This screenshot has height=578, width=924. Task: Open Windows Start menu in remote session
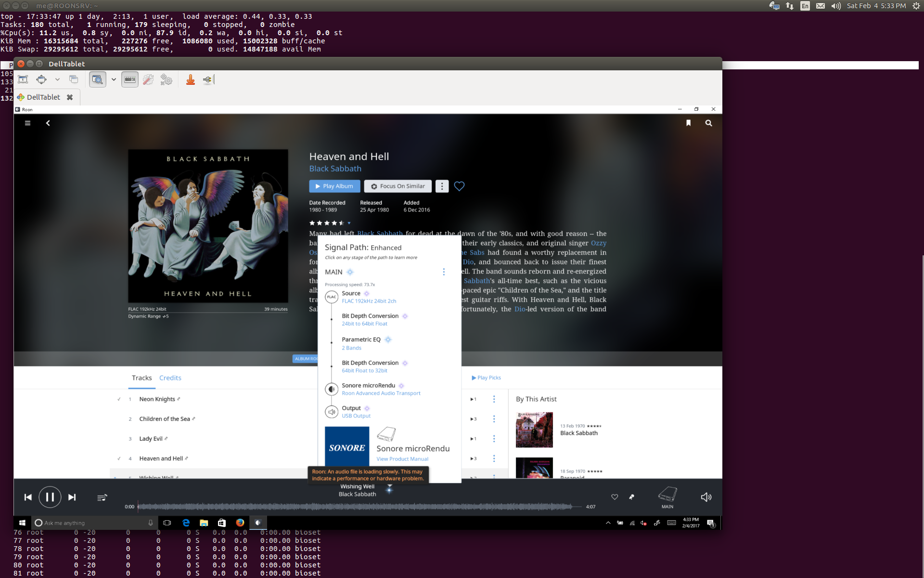tap(22, 523)
